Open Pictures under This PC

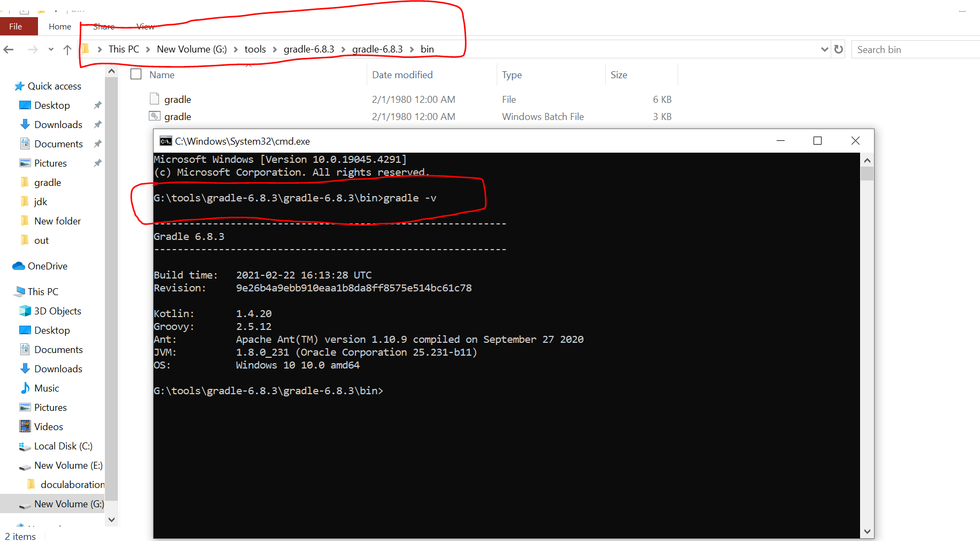tap(50, 408)
